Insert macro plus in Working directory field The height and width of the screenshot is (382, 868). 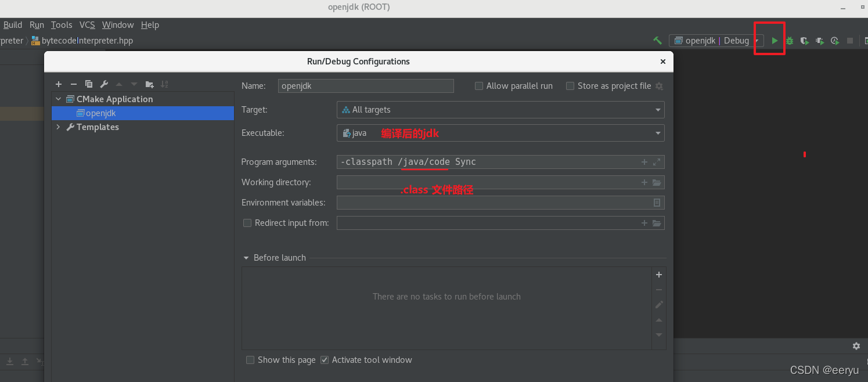pyautogui.click(x=644, y=182)
